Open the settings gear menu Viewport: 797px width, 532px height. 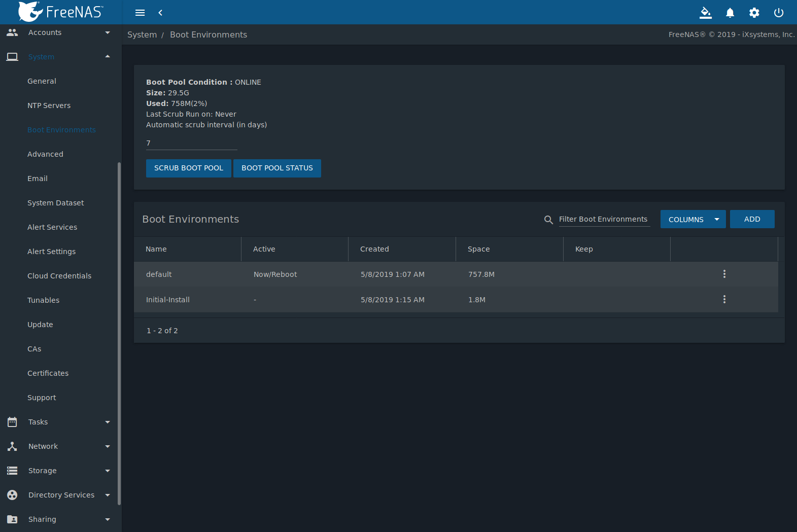pos(754,13)
